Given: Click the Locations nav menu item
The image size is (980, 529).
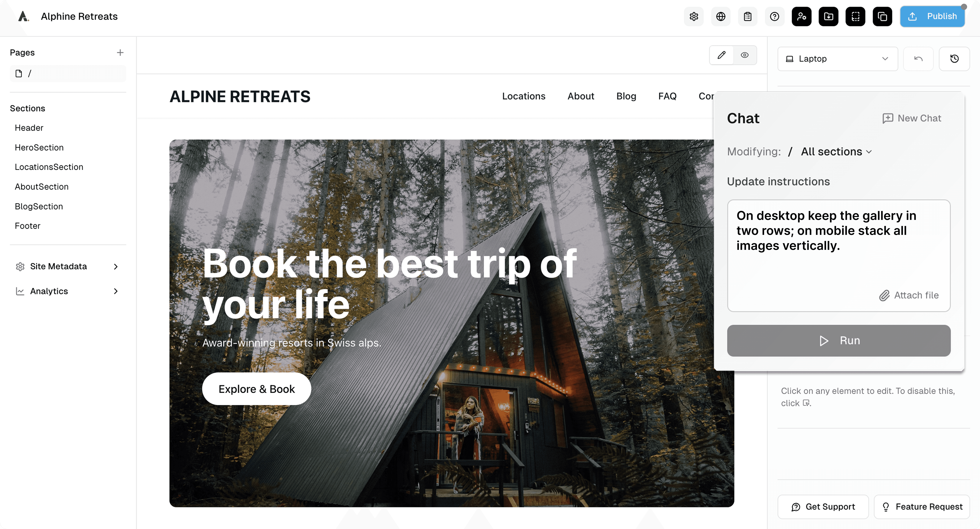Looking at the screenshot, I should tap(524, 96).
